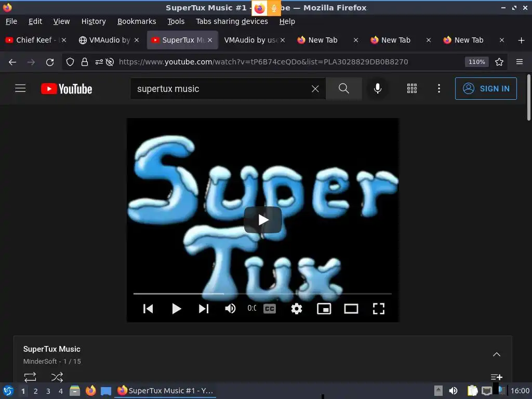Click the autoplay blocked icon in address bar
This screenshot has width=532, height=399.
(x=110, y=62)
